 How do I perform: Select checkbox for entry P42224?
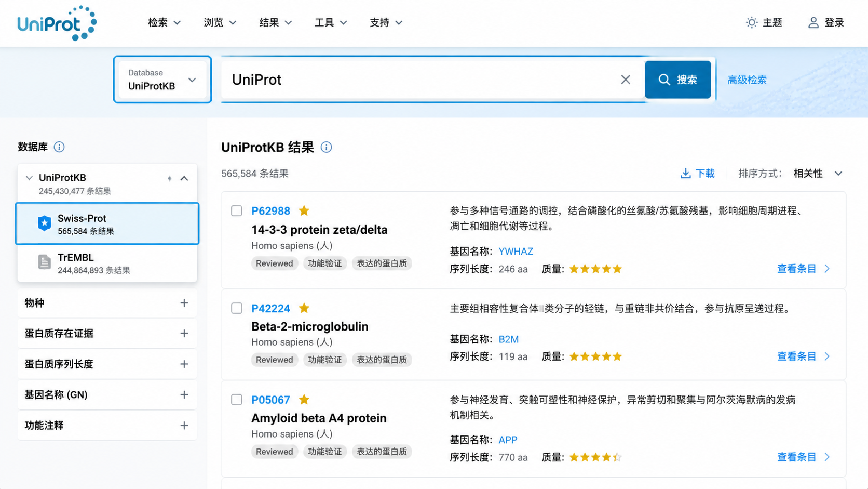237,308
